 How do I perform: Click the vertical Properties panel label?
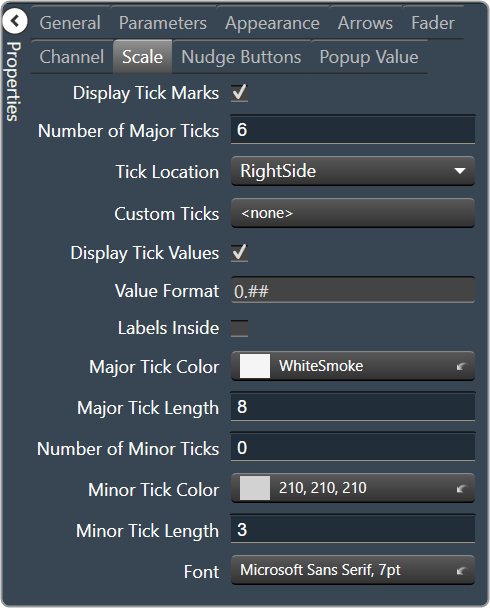click(x=13, y=81)
